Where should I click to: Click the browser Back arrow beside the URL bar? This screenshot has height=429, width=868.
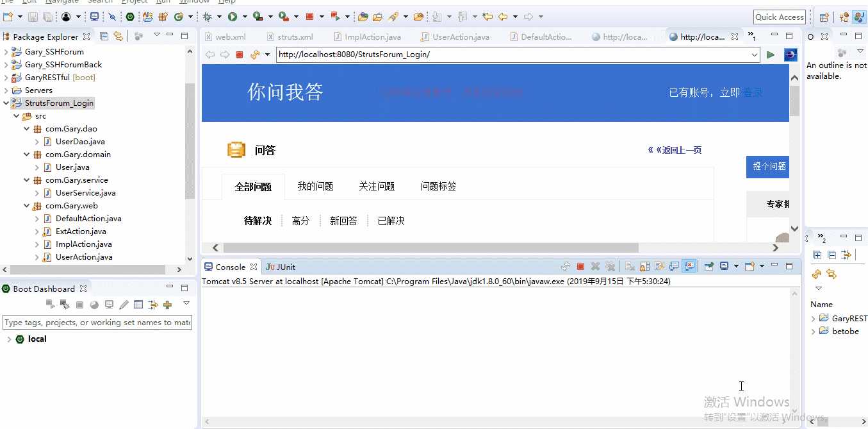pyautogui.click(x=209, y=55)
